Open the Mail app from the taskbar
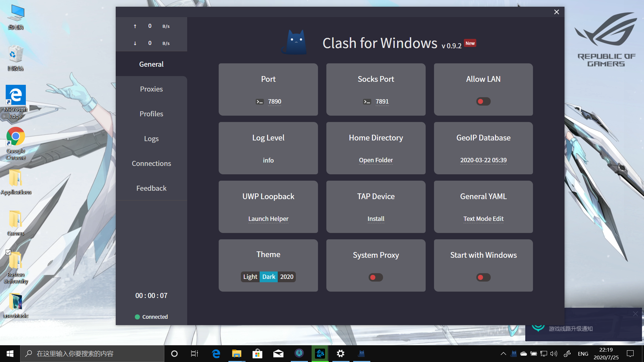 pos(278,354)
